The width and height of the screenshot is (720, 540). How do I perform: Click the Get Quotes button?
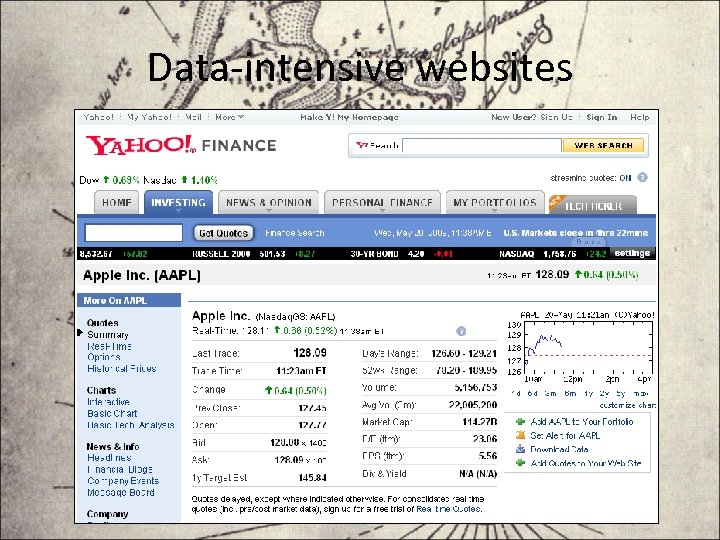223,233
